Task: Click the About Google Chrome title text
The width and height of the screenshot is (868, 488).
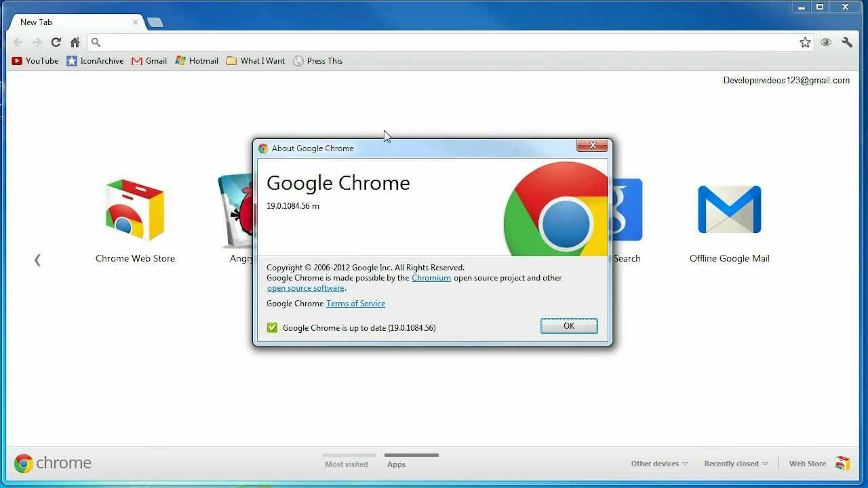Action: pos(313,148)
